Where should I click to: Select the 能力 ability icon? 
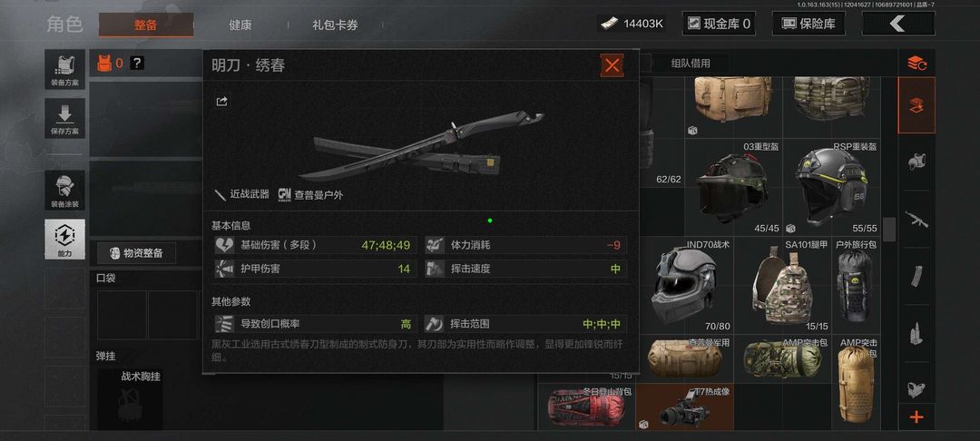click(65, 239)
